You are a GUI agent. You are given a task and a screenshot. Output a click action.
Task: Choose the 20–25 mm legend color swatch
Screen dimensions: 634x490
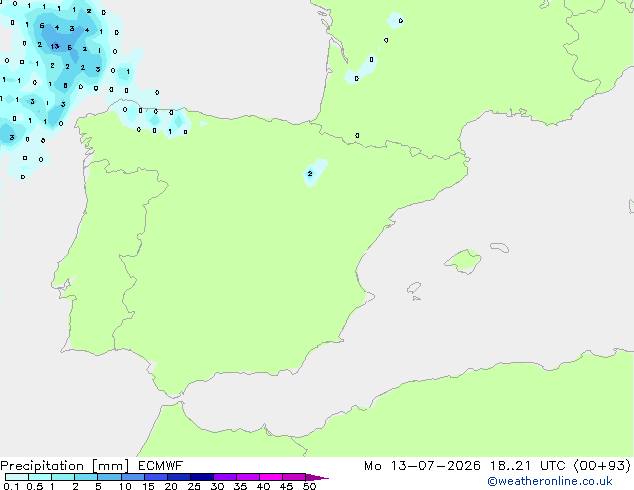click(x=179, y=477)
